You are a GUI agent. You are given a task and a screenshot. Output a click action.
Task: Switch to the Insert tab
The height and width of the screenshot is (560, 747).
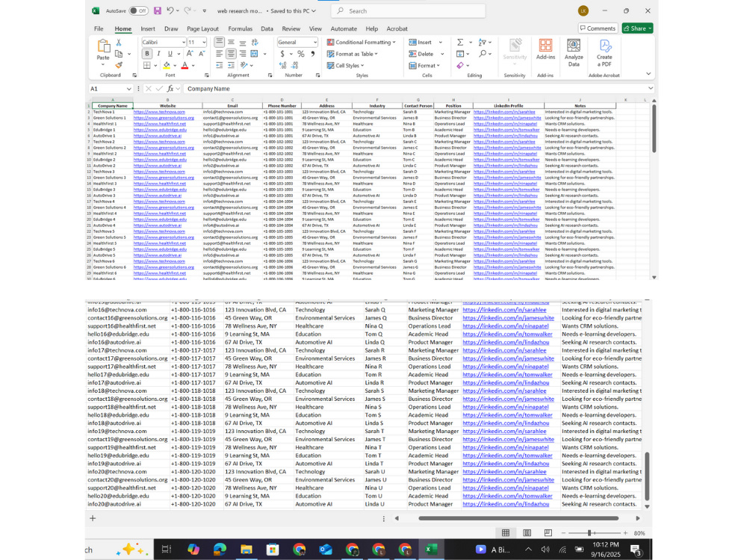(148, 28)
